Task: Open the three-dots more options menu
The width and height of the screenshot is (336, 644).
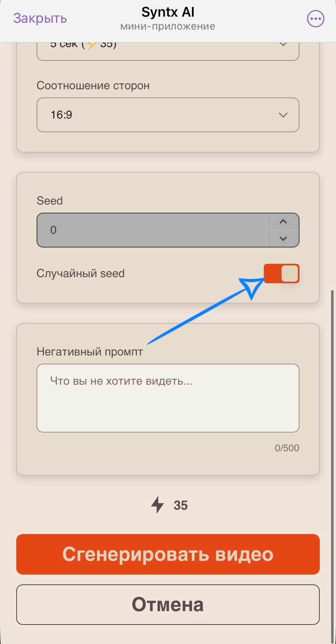Action: pyautogui.click(x=315, y=19)
